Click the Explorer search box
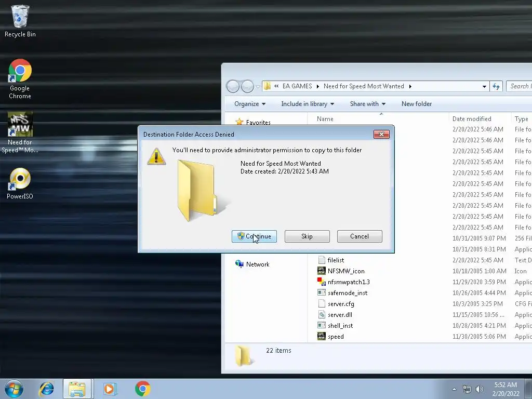The image size is (532, 399). pos(519,86)
